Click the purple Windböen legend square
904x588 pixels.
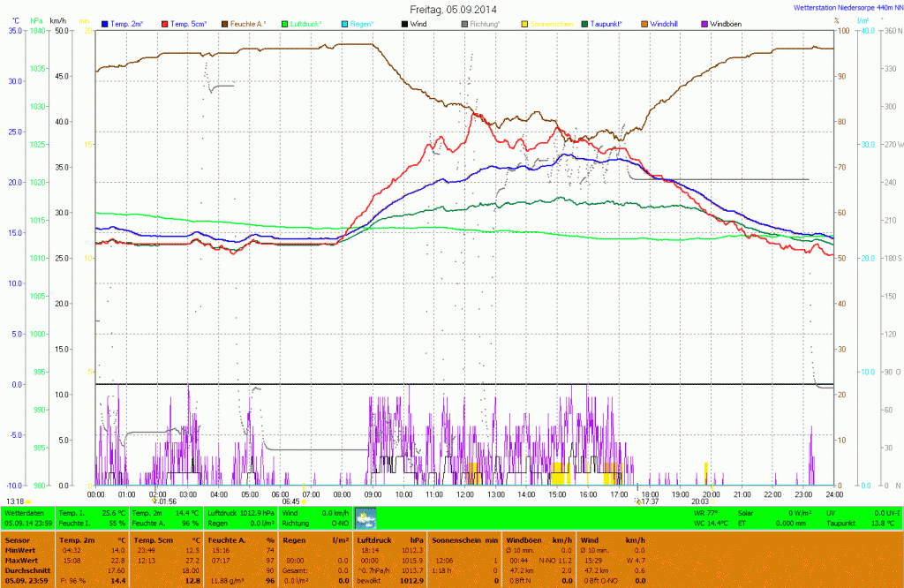click(704, 23)
